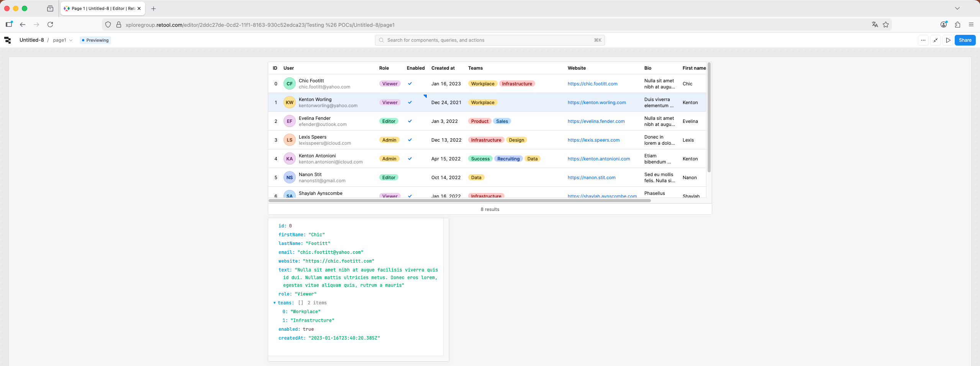The width and height of the screenshot is (980, 366).
Task: Click the Role column header
Action: coord(384,68)
